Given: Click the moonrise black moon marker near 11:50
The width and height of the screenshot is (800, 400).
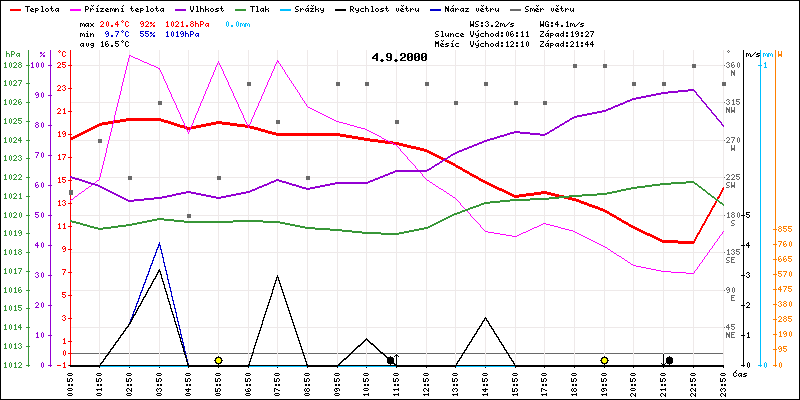Looking at the screenshot, I should 391,360.
